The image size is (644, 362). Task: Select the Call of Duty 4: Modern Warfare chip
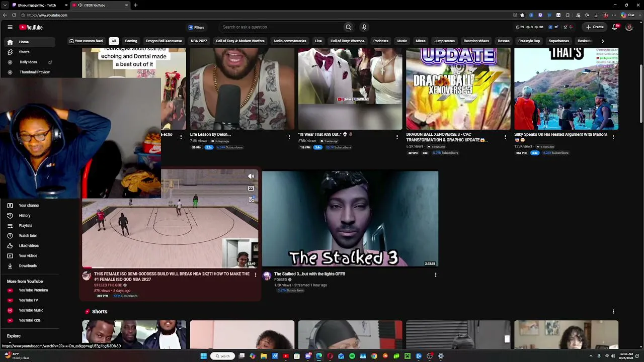click(x=240, y=41)
